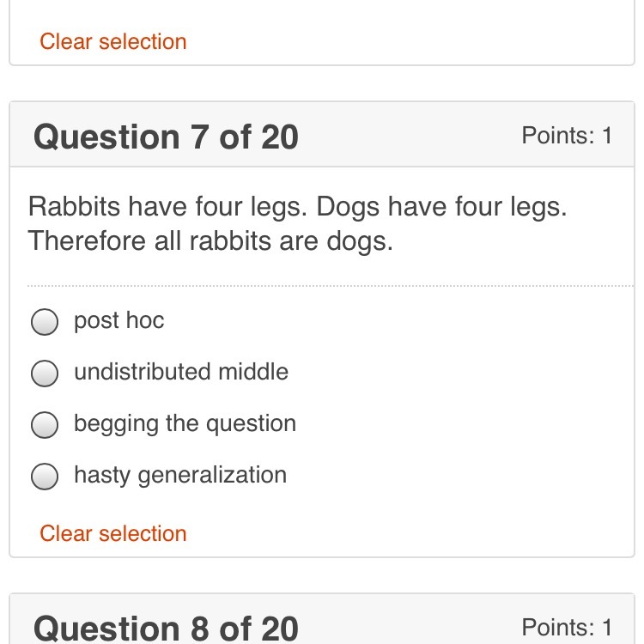Click the 'undistributed middle' answer label text

[x=181, y=373]
